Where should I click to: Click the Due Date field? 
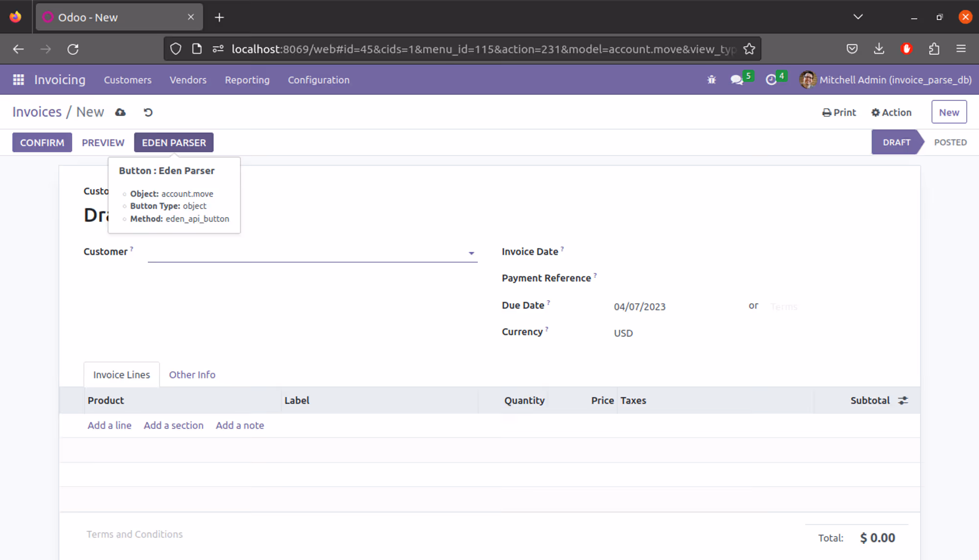(x=639, y=307)
